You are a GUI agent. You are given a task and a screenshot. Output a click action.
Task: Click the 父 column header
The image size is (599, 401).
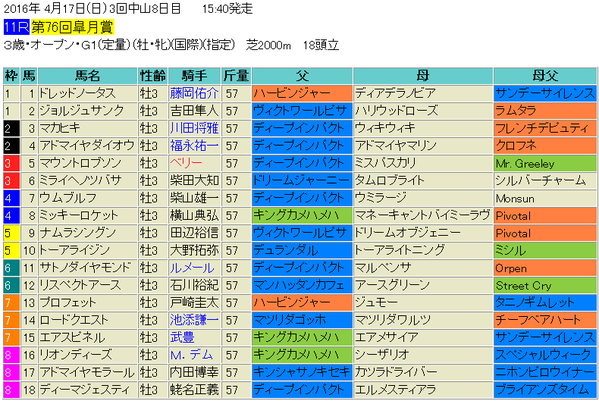(x=302, y=76)
